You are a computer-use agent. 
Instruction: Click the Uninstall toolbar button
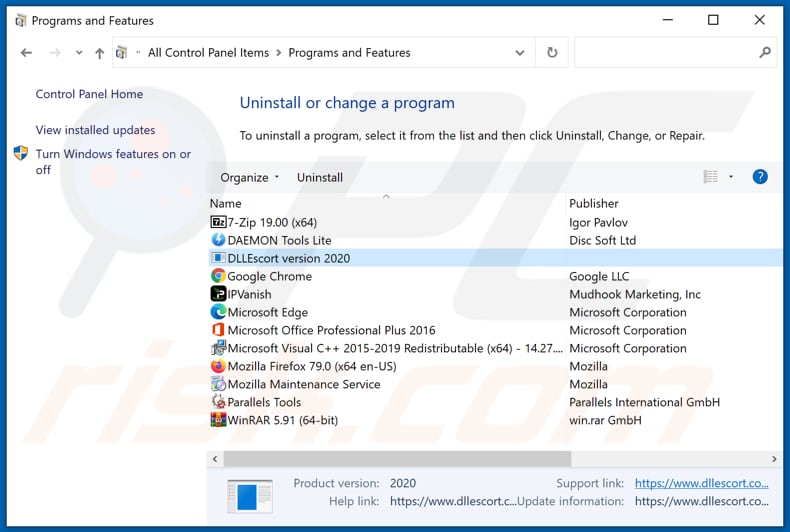coord(319,177)
